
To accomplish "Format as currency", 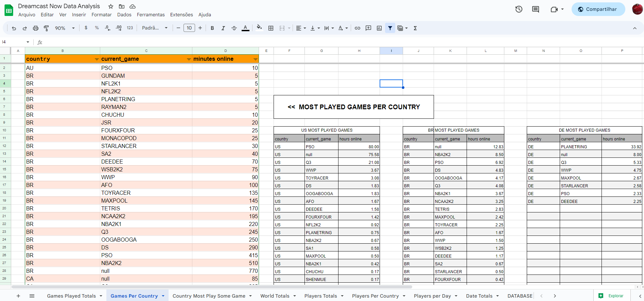I will pyautogui.click(x=86, y=28).
